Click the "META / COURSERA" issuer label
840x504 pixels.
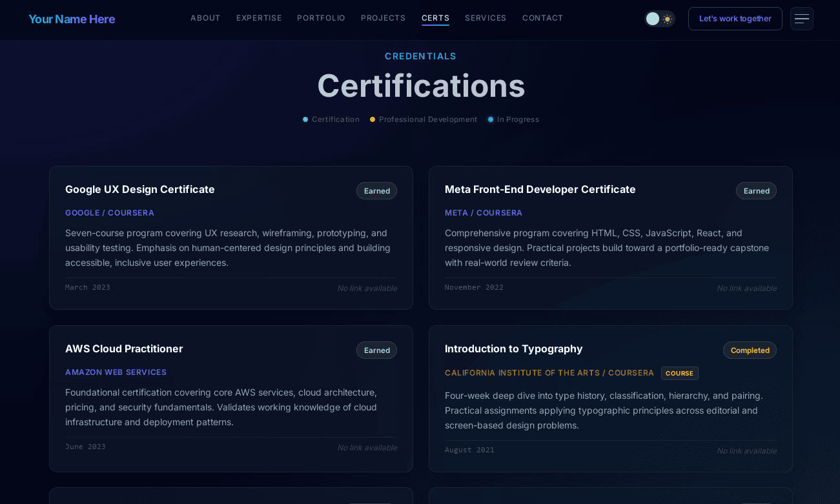pos(484,213)
